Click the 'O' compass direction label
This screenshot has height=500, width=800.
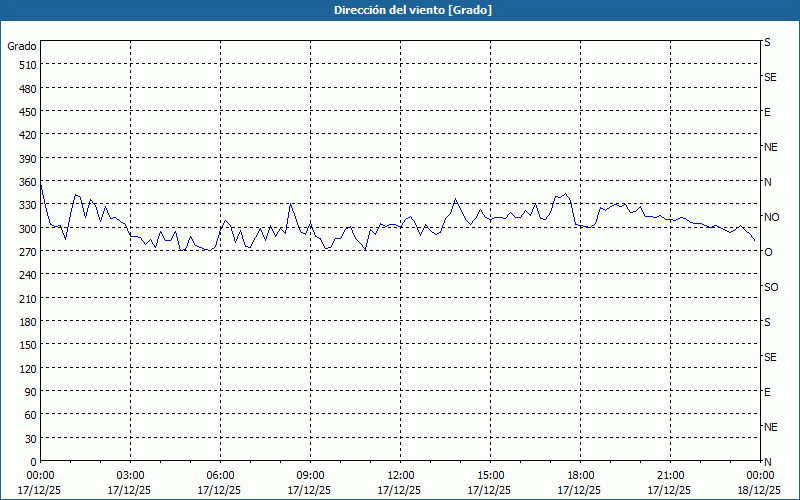point(768,252)
